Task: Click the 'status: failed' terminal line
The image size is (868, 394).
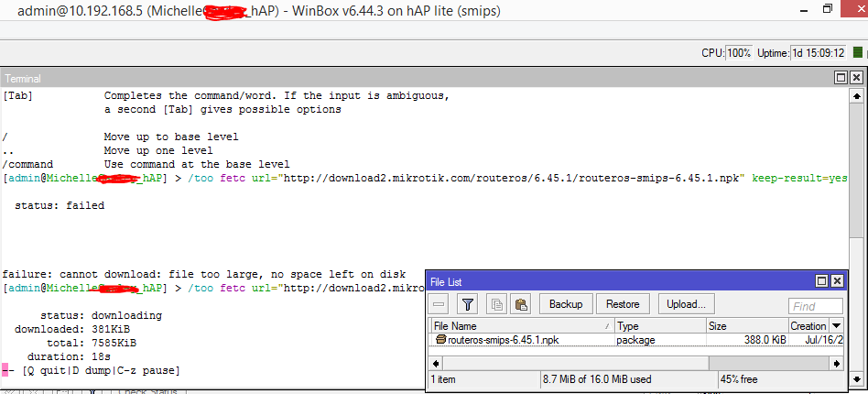Action: (x=60, y=205)
